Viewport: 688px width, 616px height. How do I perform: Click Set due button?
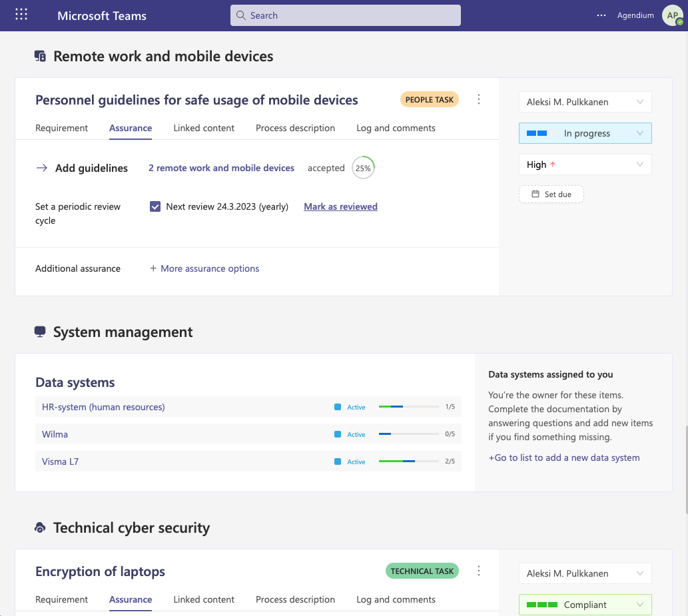coord(551,194)
